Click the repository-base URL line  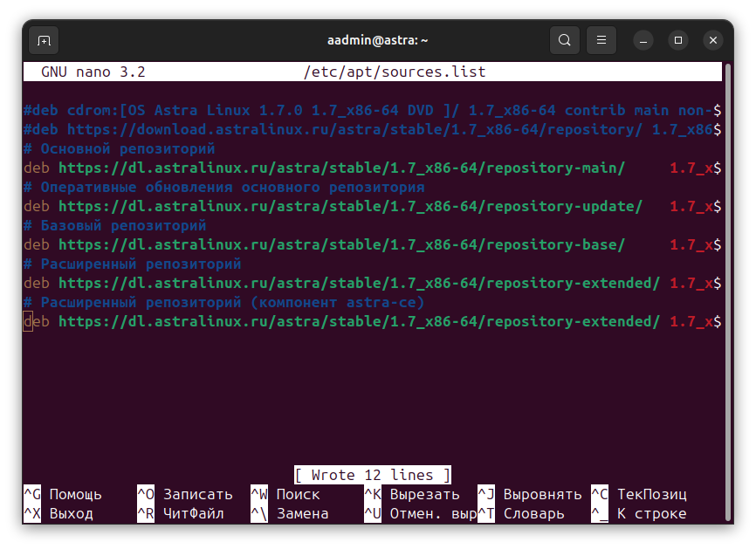pos(372,245)
